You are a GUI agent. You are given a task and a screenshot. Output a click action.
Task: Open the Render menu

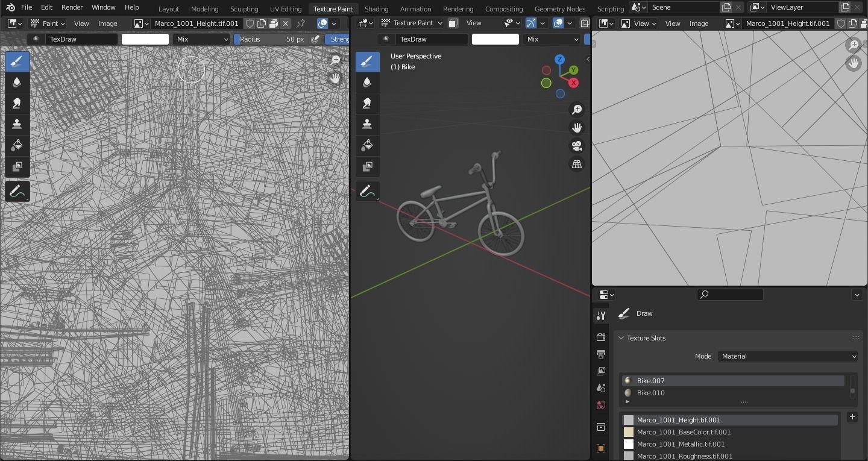72,7
